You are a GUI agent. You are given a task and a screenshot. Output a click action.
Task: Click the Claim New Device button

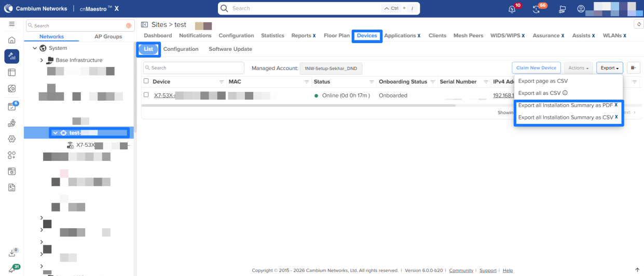tap(536, 68)
